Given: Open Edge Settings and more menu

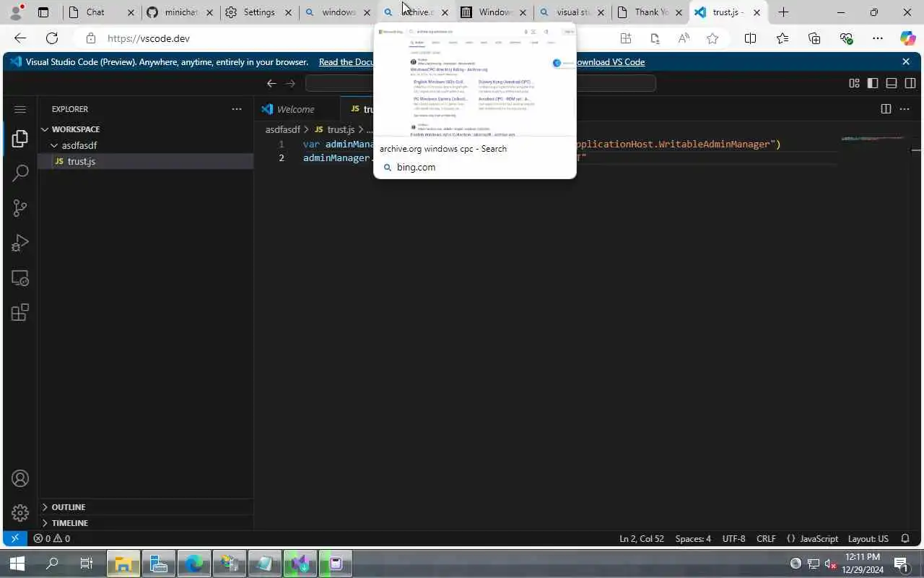Looking at the screenshot, I should pos(878,38).
